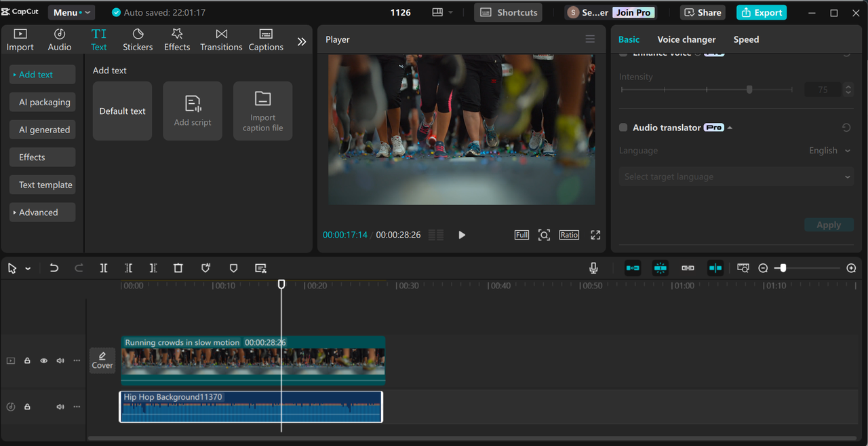Lock the video track
Image resolution: width=868 pixels, height=446 pixels.
pyautogui.click(x=27, y=360)
